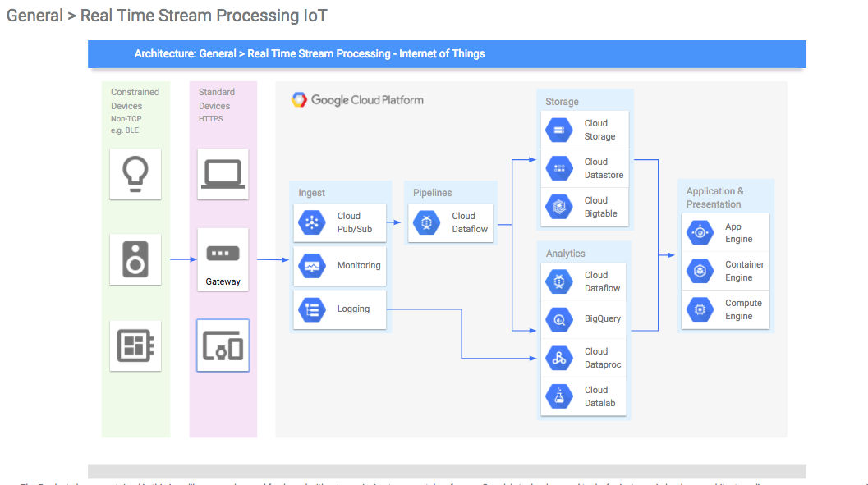The image size is (868, 485).
Task: Click the 'Cloud Bigtable' label
Action: [x=600, y=207]
